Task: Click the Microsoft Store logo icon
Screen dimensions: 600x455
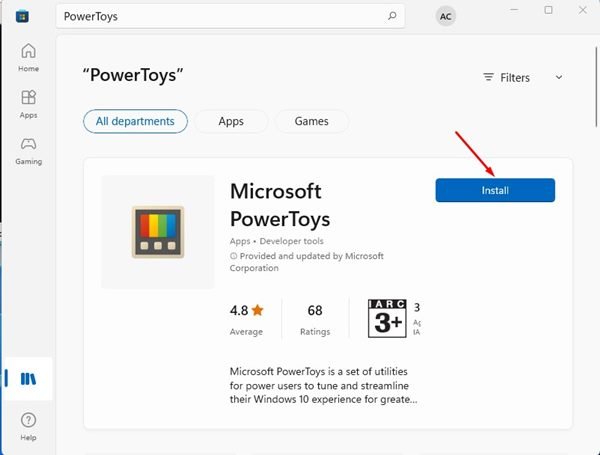Action: 21,16
